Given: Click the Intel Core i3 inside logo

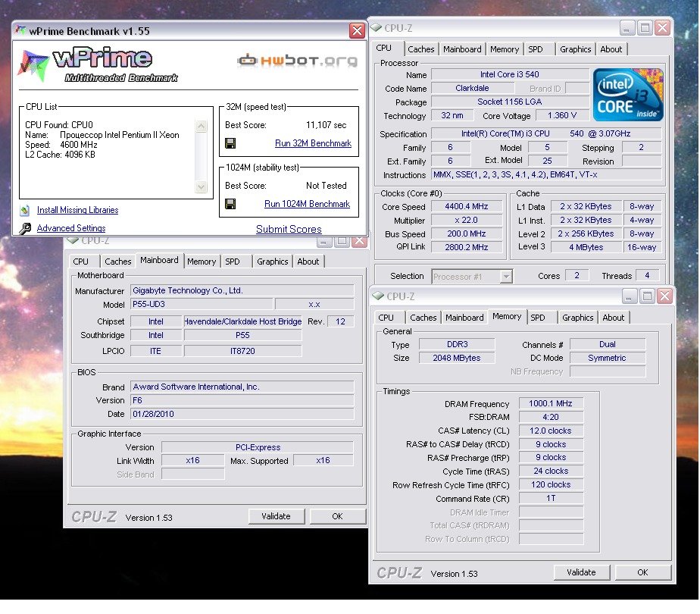Looking at the screenshot, I should coord(628,95).
